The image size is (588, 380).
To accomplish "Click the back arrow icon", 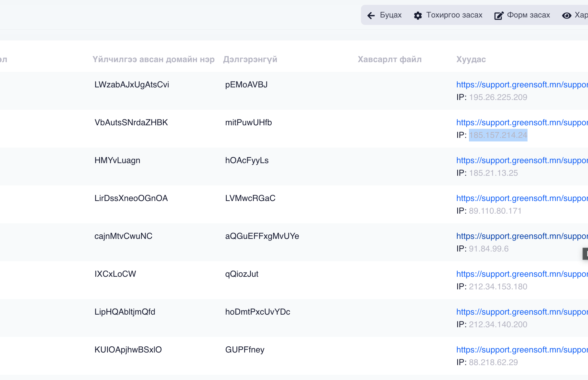I will pos(371,15).
